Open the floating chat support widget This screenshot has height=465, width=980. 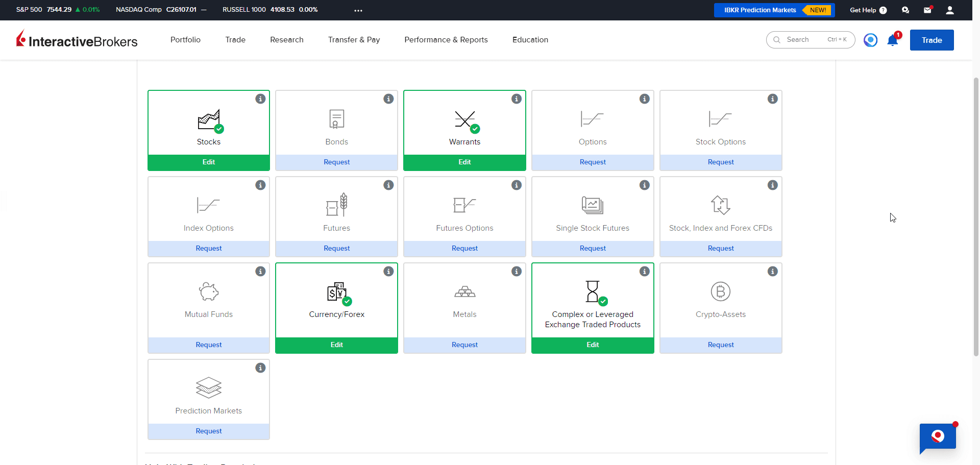(x=938, y=437)
